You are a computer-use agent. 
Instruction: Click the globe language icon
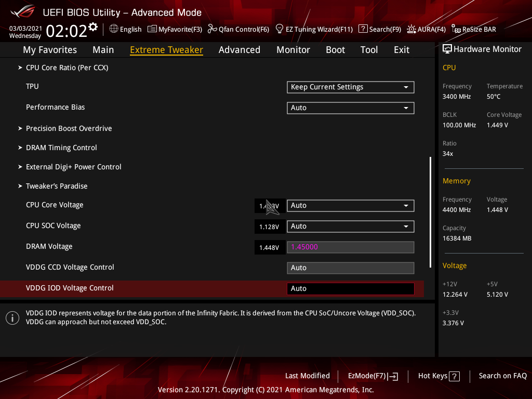(x=114, y=29)
